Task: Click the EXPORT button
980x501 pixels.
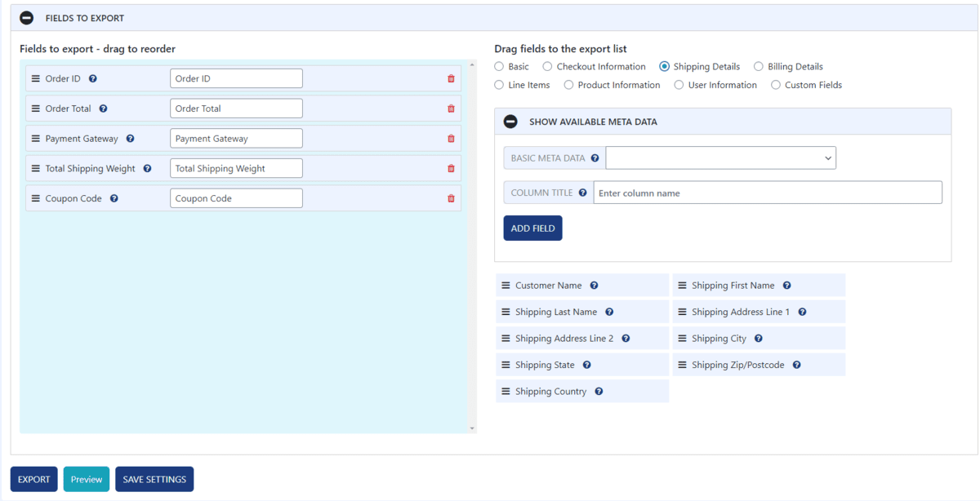Action: click(34, 479)
